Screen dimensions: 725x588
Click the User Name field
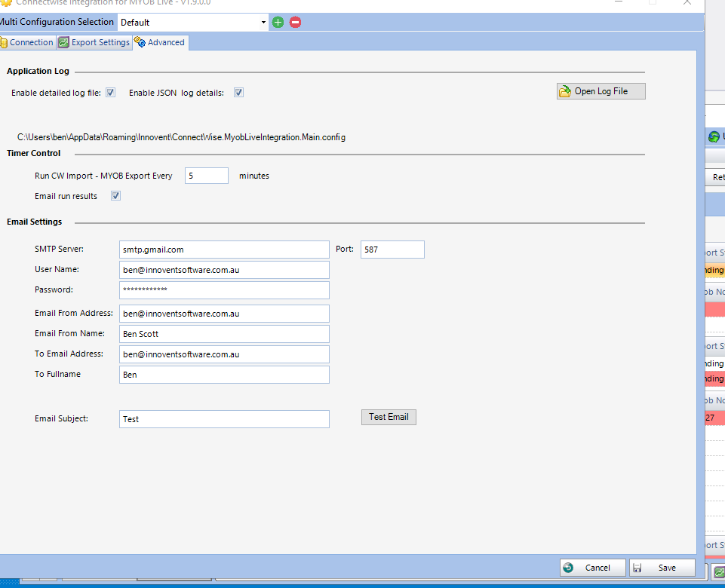(x=224, y=270)
